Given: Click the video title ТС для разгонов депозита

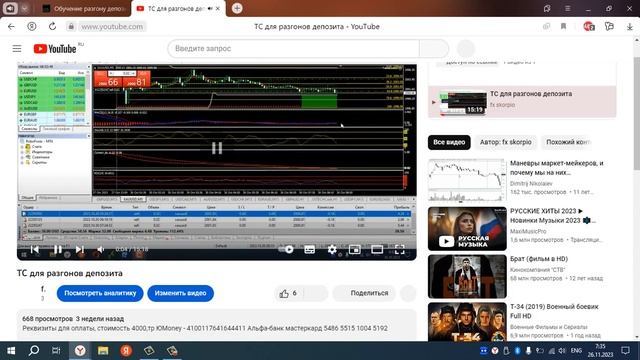Looking at the screenshot, I should point(70,273).
